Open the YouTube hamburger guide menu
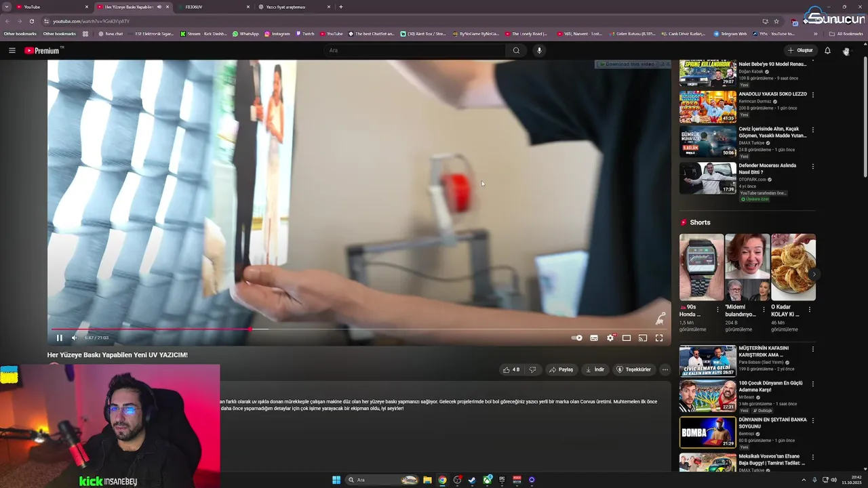The image size is (868, 488). [12, 51]
